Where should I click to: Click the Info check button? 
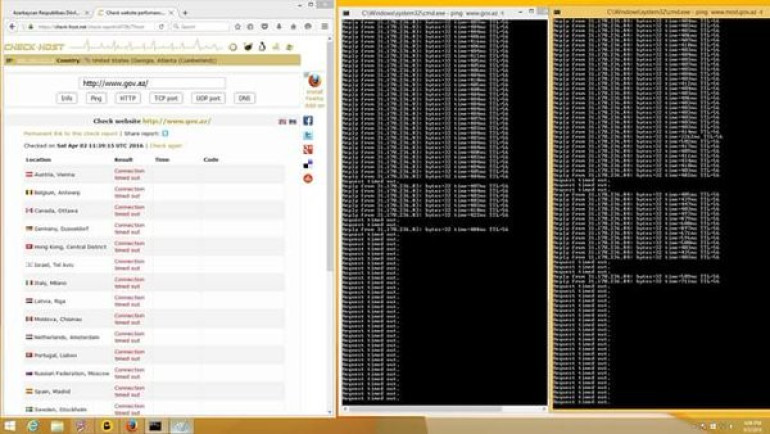pyautogui.click(x=67, y=98)
